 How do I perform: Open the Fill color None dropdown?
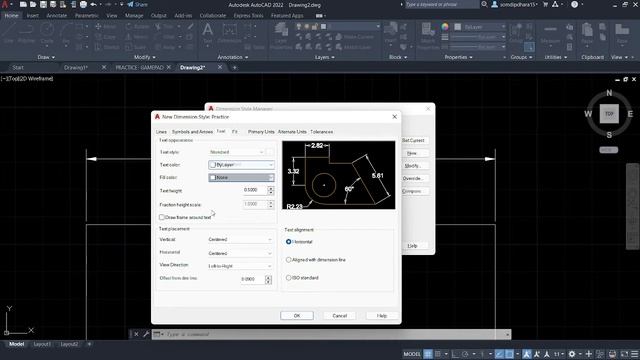pos(241,178)
